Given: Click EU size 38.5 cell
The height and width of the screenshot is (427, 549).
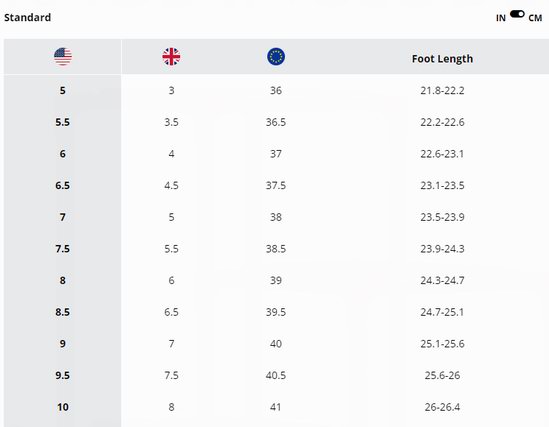Looking at the screenshot, I should 276,249.
